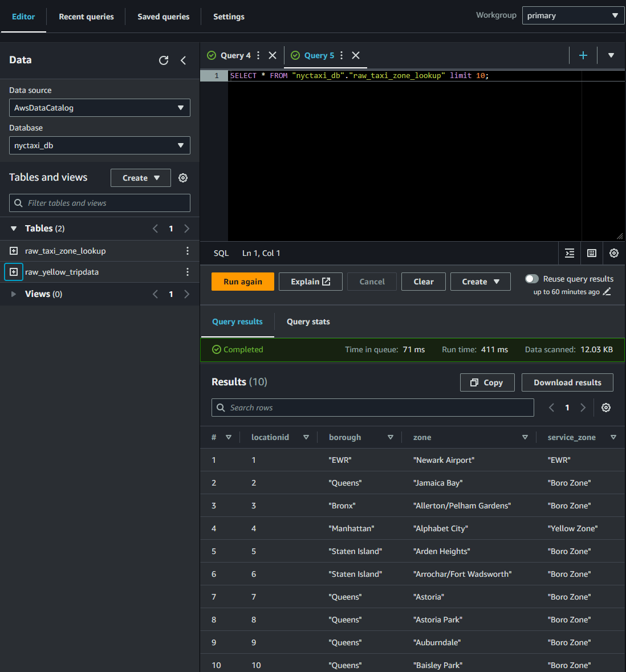Click the Explain button
Image resolution: width=626 pixels, height=672 pixels.
point(310,282)
